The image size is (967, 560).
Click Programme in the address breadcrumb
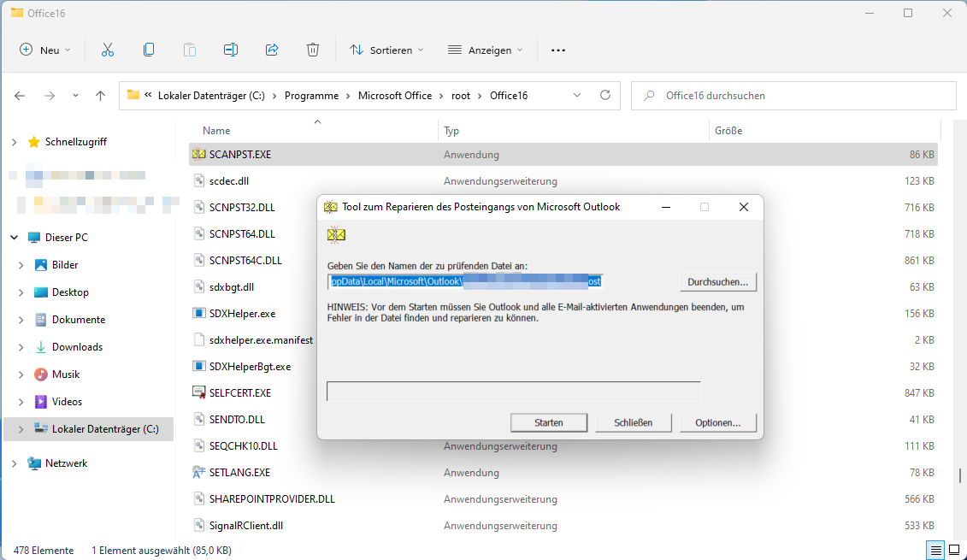click(x=311, y=96)
